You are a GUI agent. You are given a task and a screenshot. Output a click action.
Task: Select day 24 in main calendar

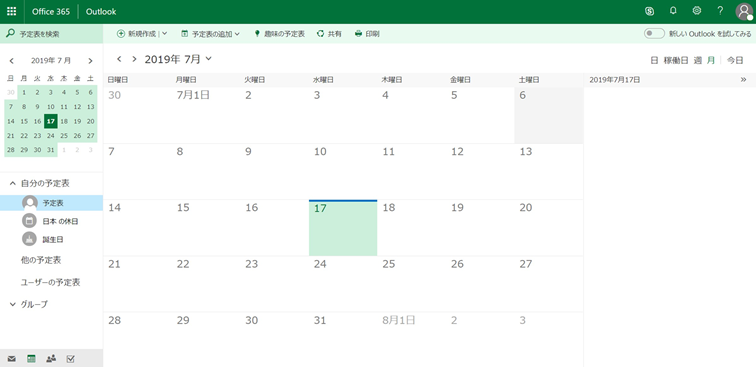(343, 284)
